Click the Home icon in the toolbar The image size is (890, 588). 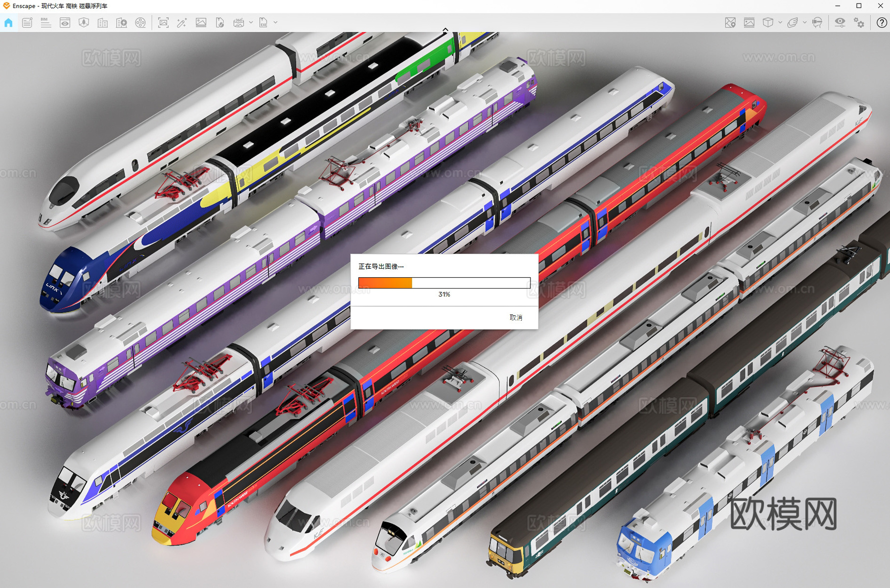point(8,23)
